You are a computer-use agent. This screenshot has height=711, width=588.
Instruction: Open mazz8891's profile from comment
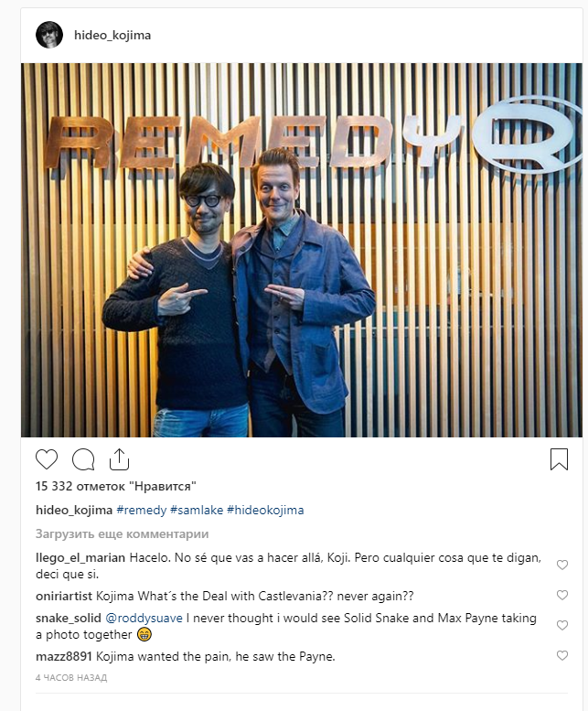[x=64, y=657]
